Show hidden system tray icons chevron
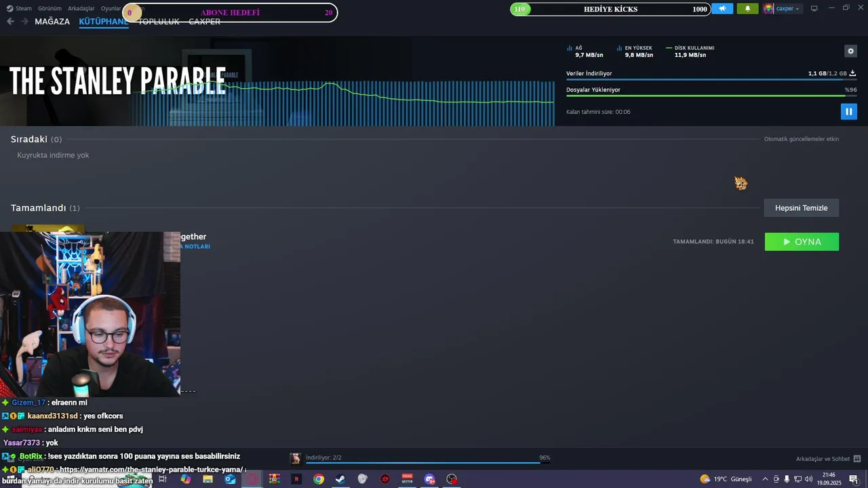 point(765,479)
